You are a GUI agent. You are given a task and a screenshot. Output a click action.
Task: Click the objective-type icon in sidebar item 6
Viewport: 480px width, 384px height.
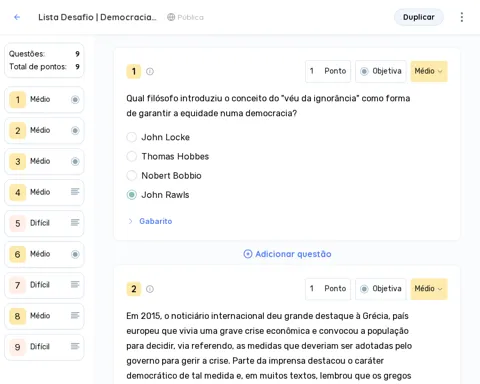click(x=75, y=254)
